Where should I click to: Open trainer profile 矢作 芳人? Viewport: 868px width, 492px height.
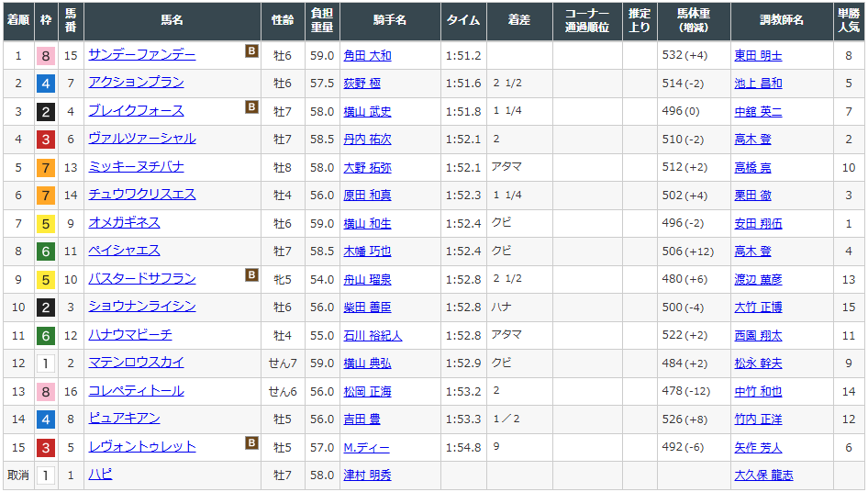[758, 447]
